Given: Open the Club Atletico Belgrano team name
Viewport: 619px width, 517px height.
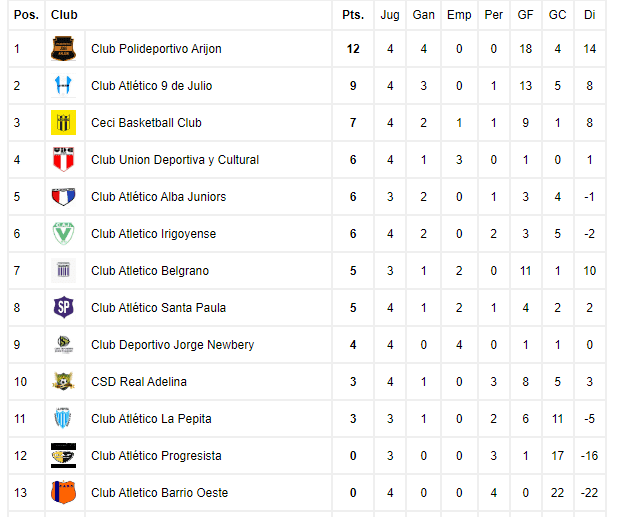Looking at the screenshot, I should (150, 271).
